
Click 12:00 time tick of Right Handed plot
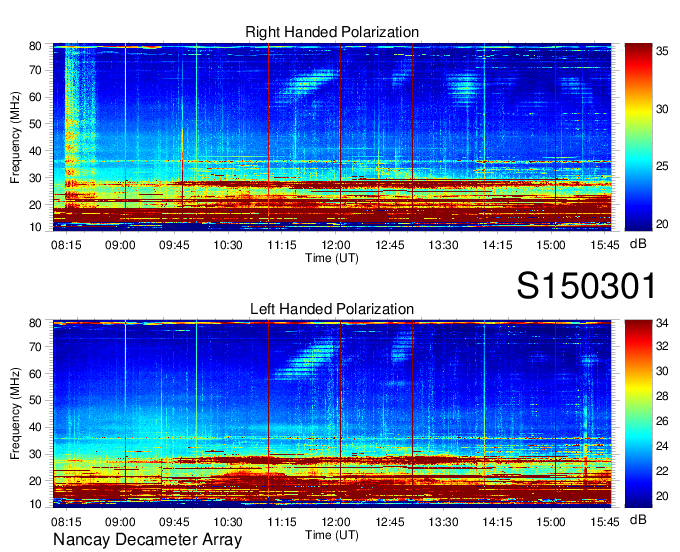pos(336,245)
